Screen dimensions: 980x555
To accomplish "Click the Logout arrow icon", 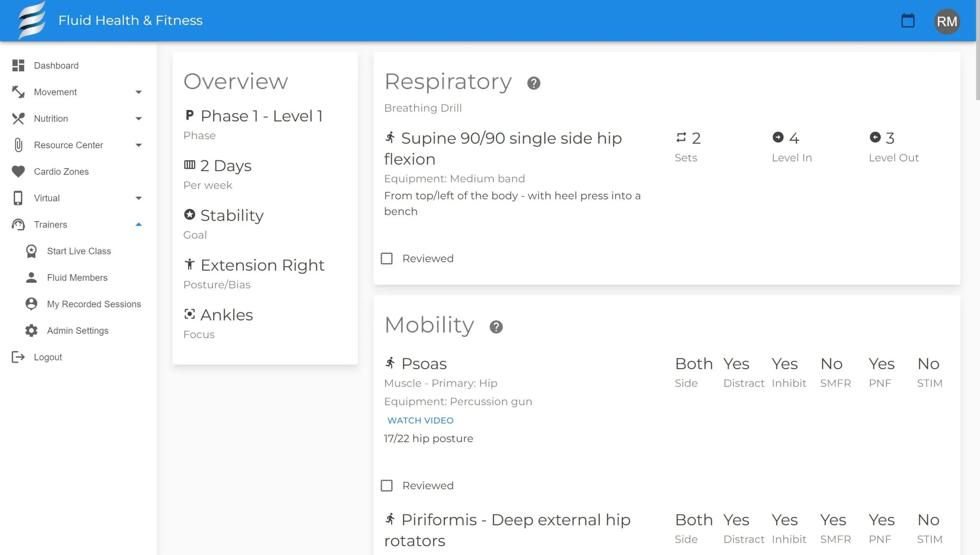I will (x=18, y=357).
